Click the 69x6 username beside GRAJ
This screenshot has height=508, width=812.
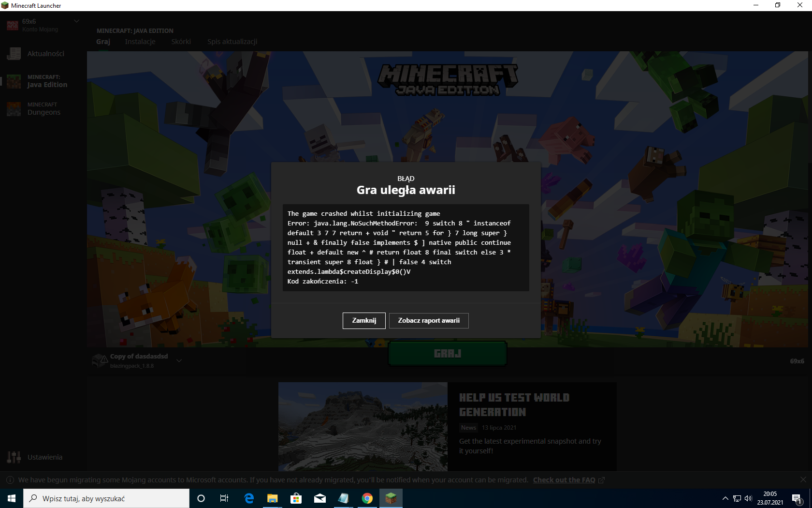pos(797,361)
